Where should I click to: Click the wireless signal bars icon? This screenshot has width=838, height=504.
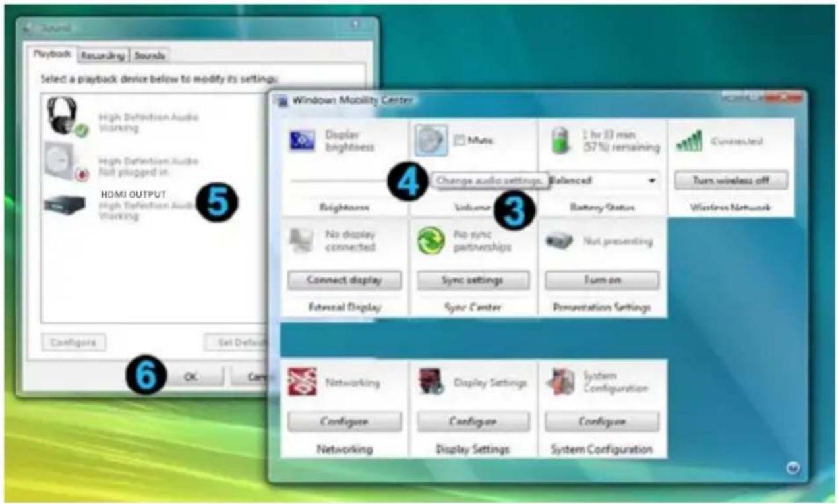pos(689,141)
